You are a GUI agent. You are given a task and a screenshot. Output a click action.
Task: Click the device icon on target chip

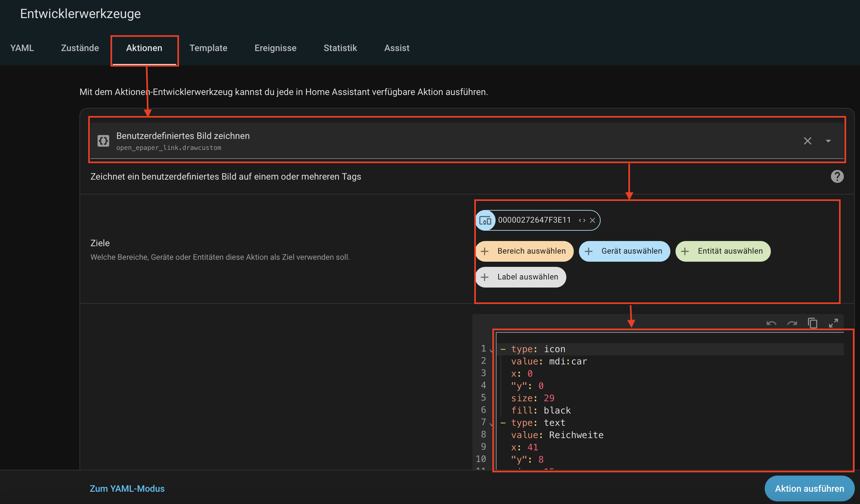point(485,220)
